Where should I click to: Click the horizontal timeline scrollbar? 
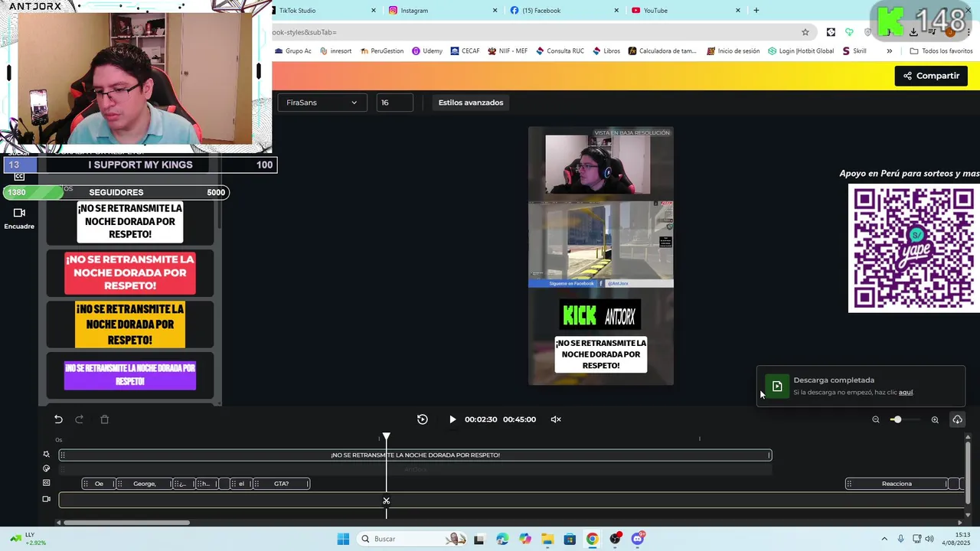pos(126,523)
